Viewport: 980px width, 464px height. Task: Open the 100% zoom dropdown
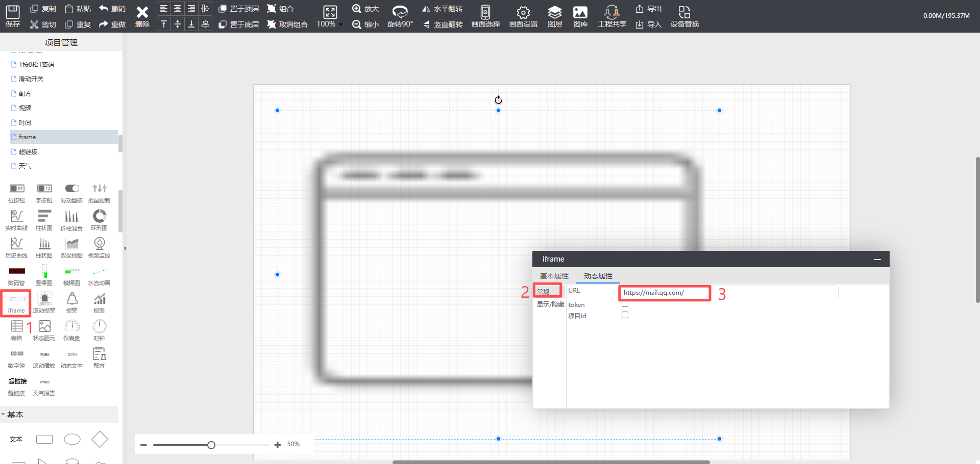point(330,16)
